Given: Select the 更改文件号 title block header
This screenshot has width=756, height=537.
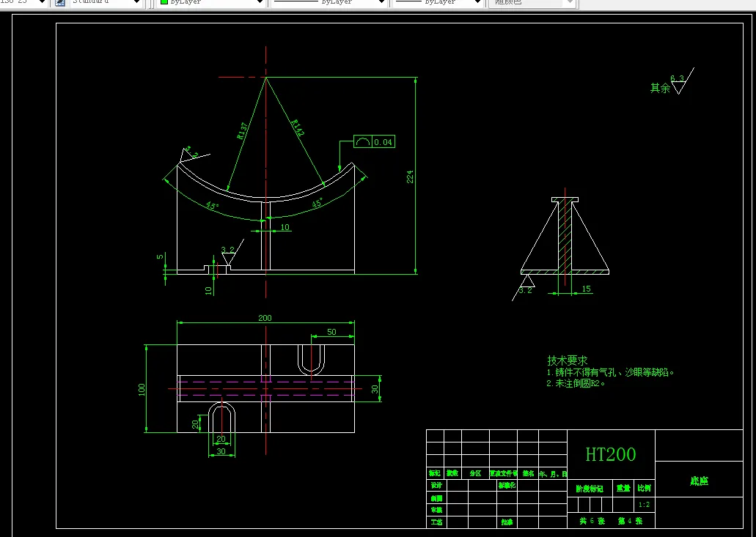Looking at the screenshot, I should 503,473.
